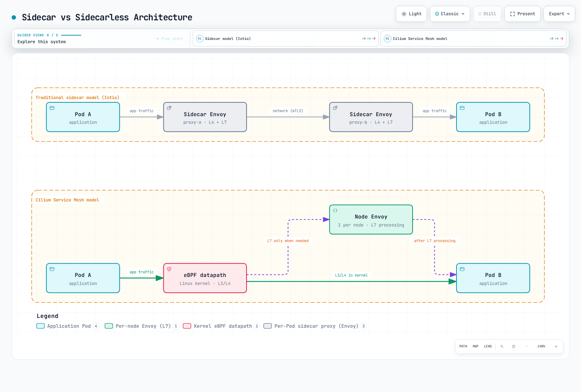Open the Classic style dropdown
This screenshot has height=392, width=581.
(450, 14)
